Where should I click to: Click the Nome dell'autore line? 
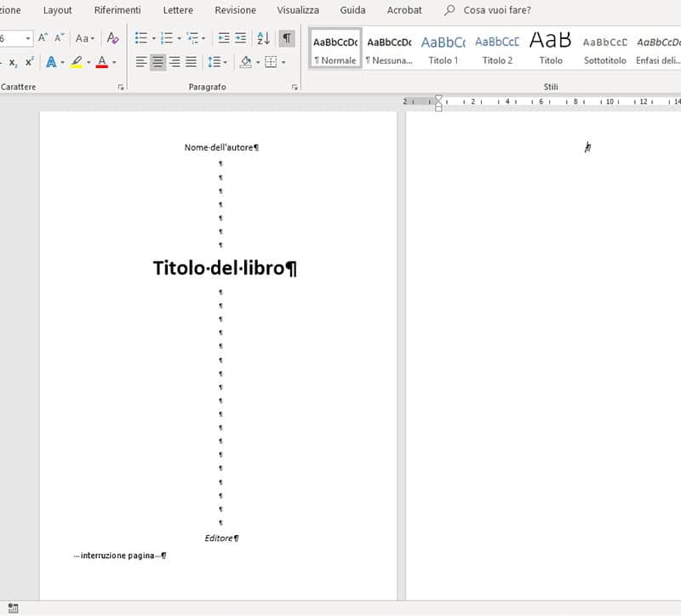click(221, 147)
